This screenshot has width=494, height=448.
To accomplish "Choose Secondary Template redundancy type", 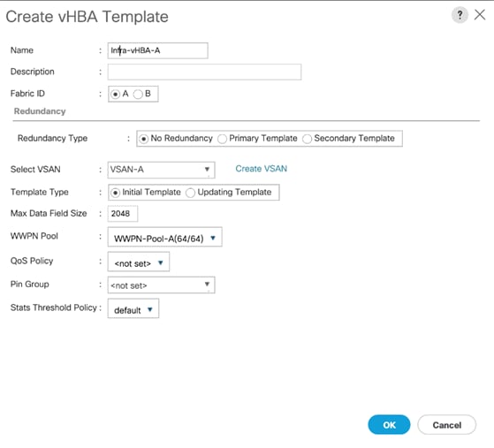I will [x=307, y=139].
